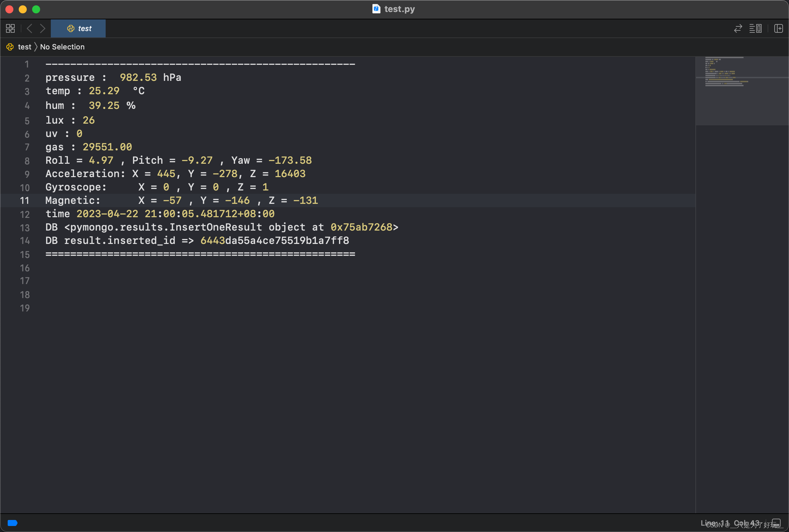Go back with the left chevron
This screenshot has height=532, width=789.
pyautogui.click(x=29, y=28)
